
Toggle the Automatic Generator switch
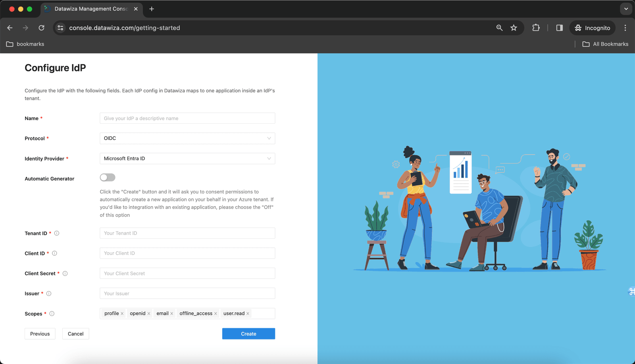[108, 177]
